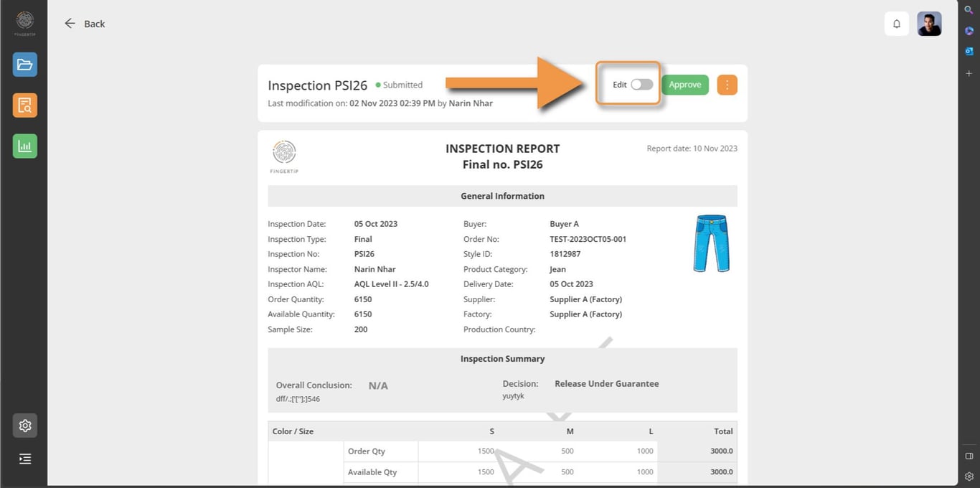
Task: Expand the sidebar menu indent icon
Action: tap(25, 459)
